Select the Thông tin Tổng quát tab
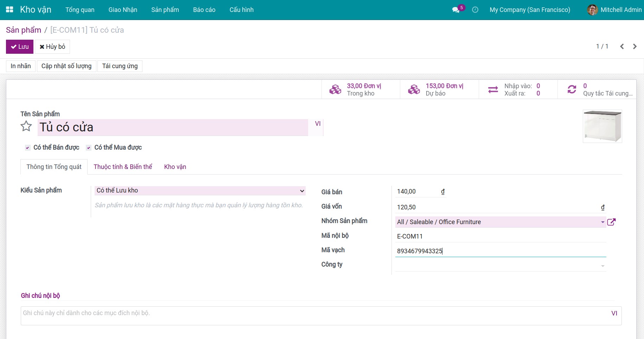The height and width of the screenshot is (339, 644). click(x=54, y=167)
